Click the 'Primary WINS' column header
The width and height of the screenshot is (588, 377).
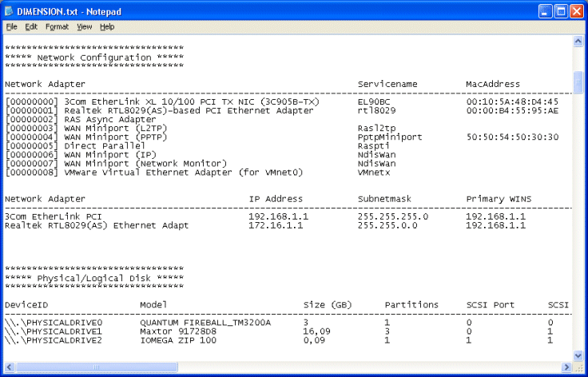(499, 199)
